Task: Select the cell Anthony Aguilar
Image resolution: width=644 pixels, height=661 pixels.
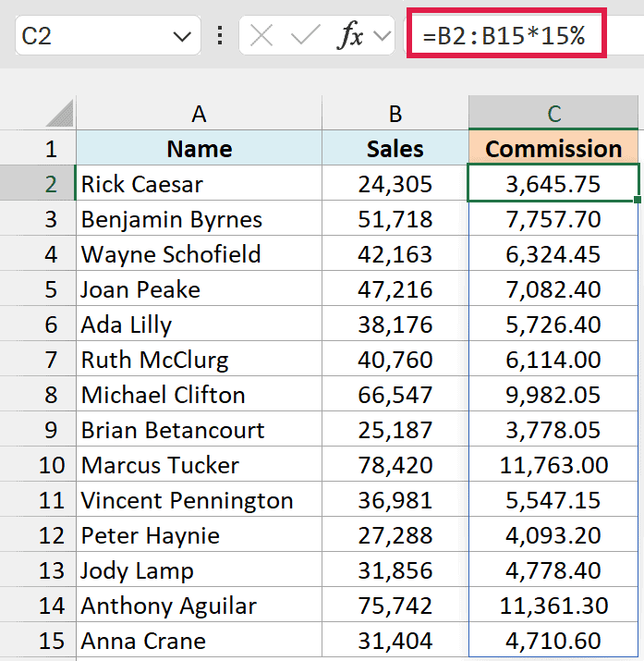Action: coord(199,605)
